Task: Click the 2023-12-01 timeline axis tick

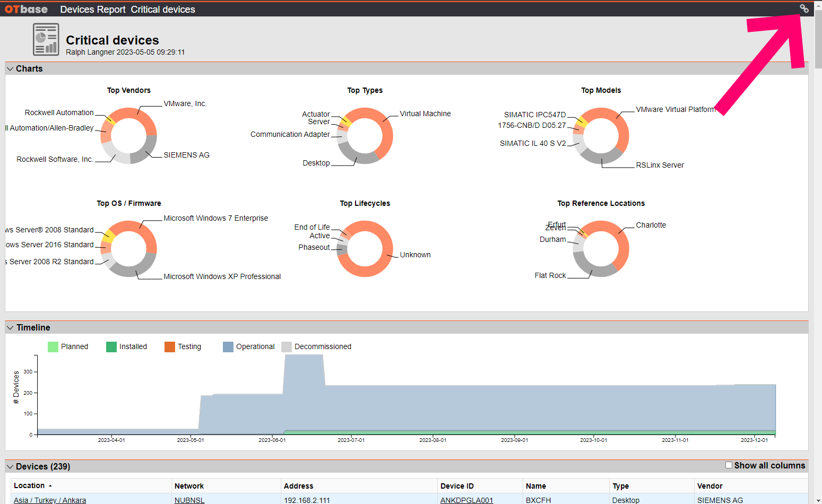Action: (x=754, y=440)
